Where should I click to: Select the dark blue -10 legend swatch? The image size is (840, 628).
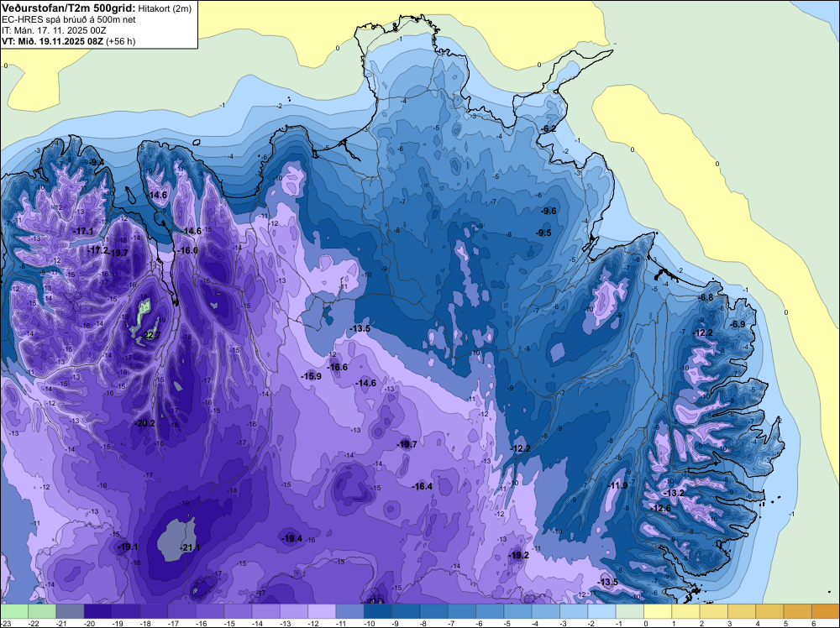378,611
